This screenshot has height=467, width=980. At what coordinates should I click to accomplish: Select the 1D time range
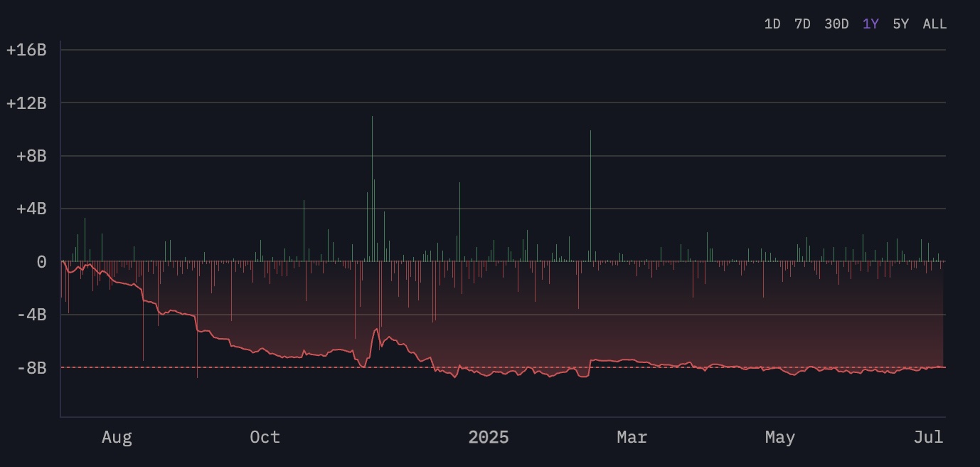[x=772, y=23]
